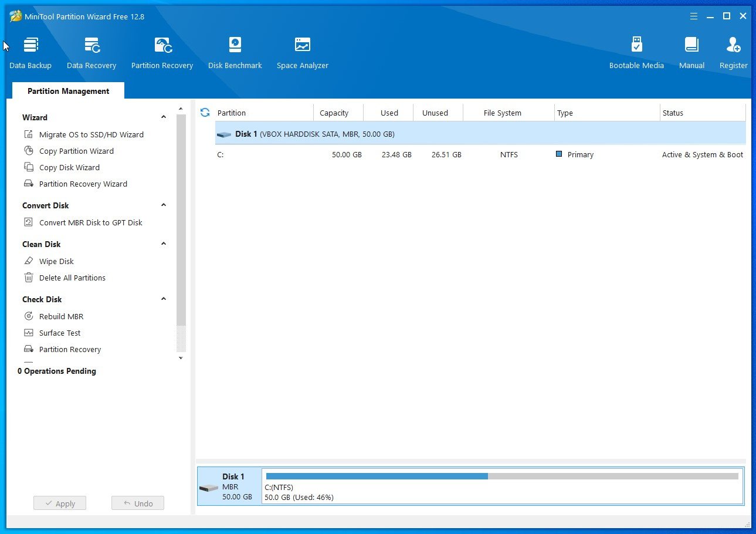Click the 23.48 GB used value
The image size is (756, 534).
396,155
